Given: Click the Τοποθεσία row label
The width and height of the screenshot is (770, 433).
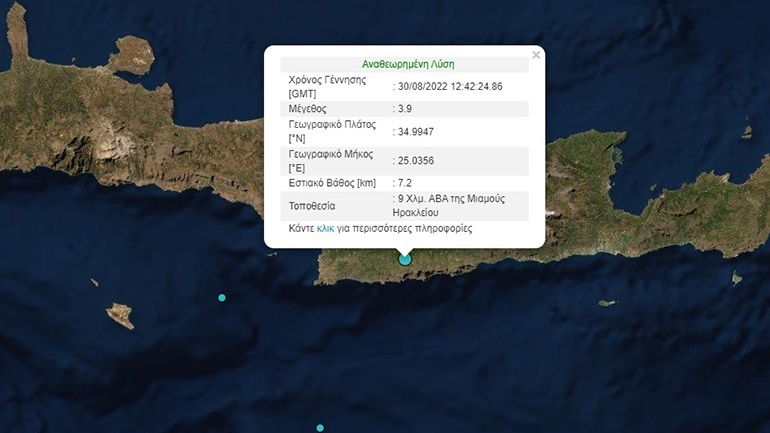Looking at the screenshot, I should click(312, 206).
